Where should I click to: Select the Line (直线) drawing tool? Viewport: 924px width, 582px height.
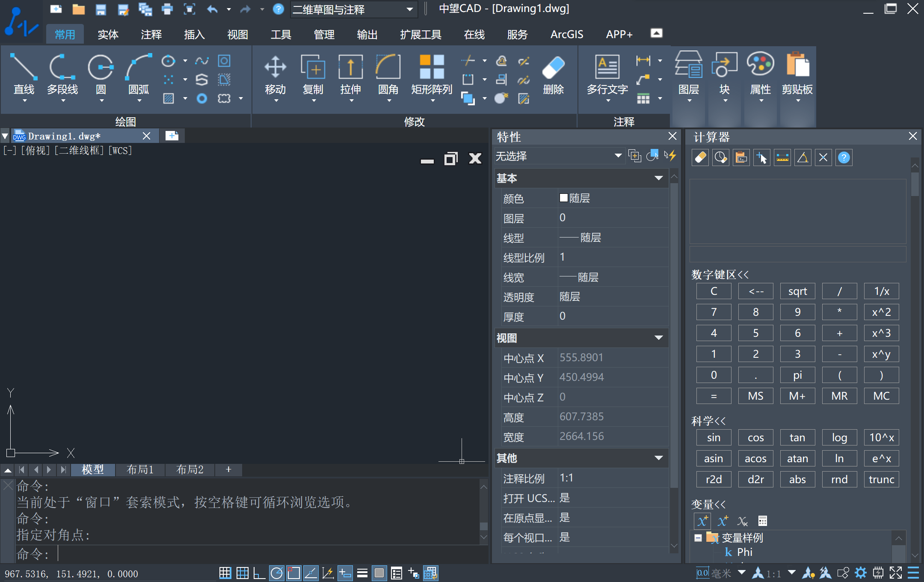tap(24, 76)
